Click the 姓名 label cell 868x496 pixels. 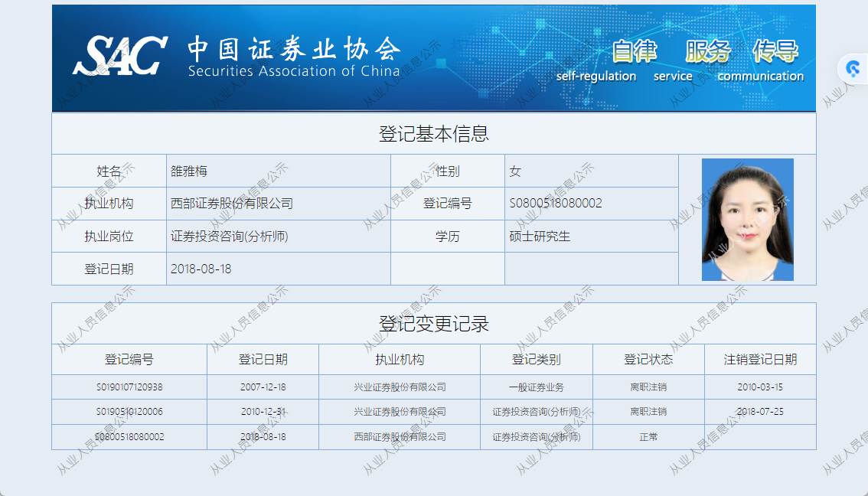click(109, 171)
